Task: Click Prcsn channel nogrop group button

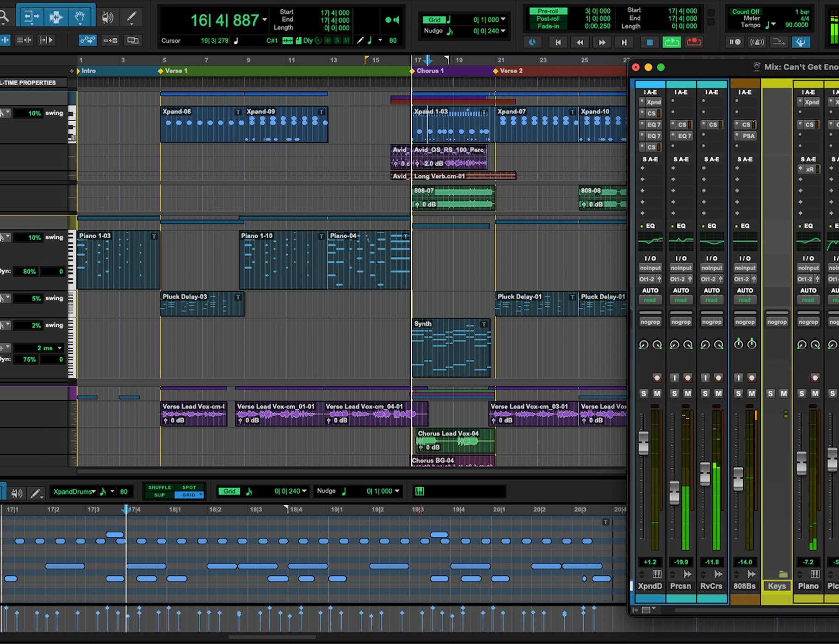Action: 681,322
